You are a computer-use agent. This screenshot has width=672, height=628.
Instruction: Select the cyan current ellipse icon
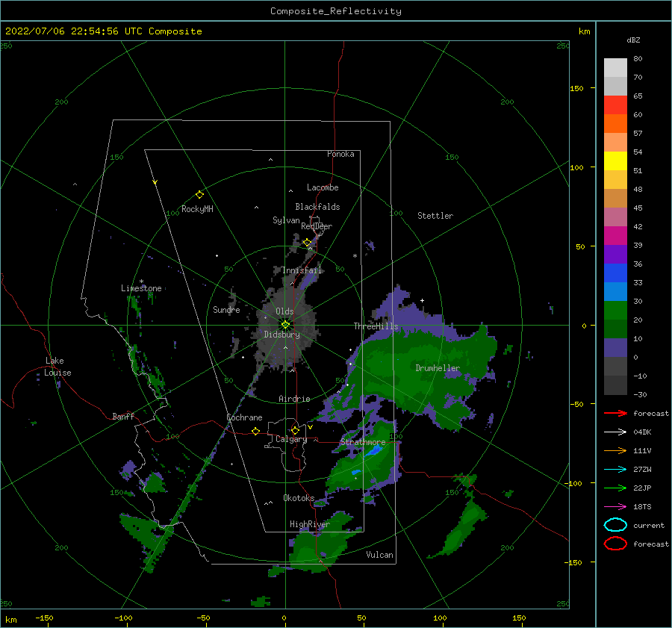[615, 525]
